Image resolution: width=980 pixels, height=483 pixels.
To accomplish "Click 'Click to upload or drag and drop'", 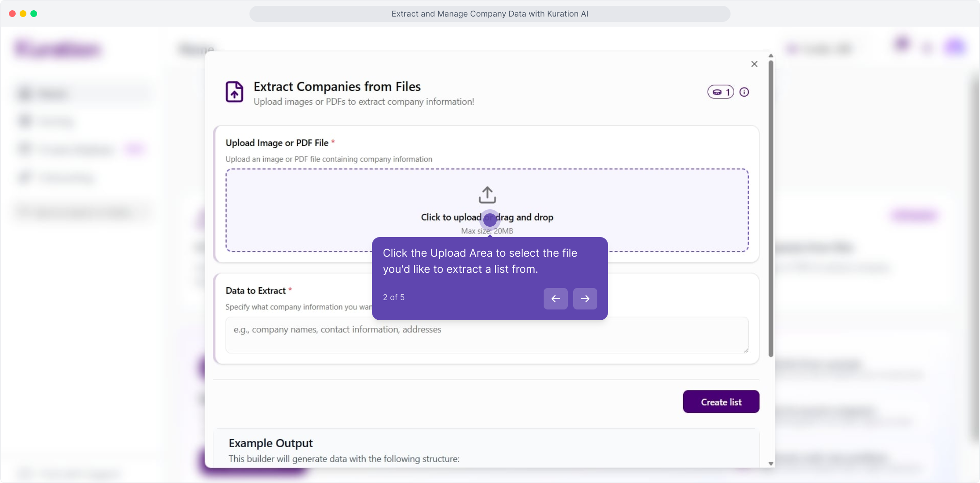I will (x=487, y=217).
